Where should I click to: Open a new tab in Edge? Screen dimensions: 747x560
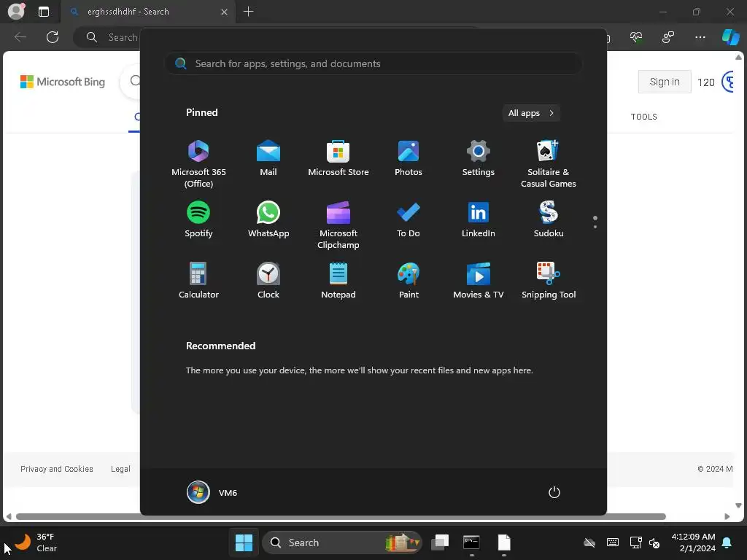[x=248, y=12]
